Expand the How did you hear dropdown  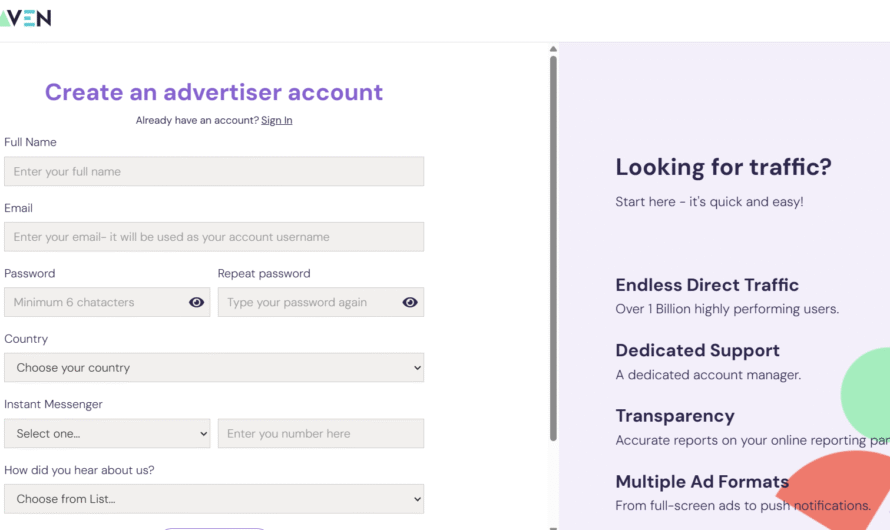coord(213,499)
